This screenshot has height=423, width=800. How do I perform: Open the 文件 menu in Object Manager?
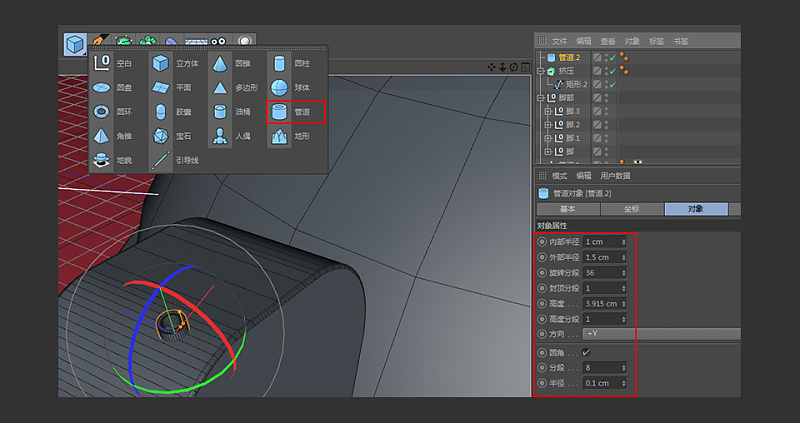pyautogui.click(x=559, y=41)
